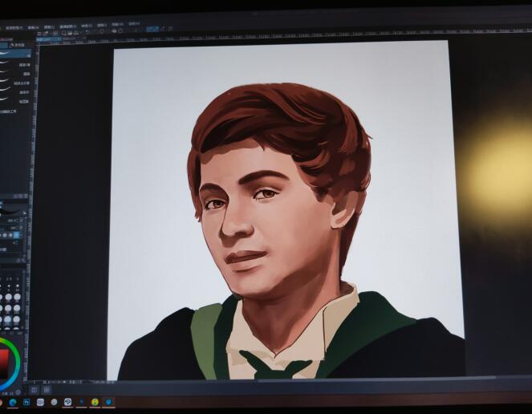This screenshot has height=414, width=532.
Task: Click the portrait painting on the canvas
Action: pos(286,210)
